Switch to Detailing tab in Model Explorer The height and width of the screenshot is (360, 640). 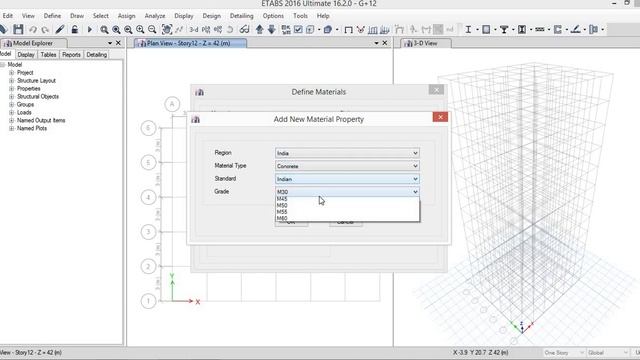[96, 55]
